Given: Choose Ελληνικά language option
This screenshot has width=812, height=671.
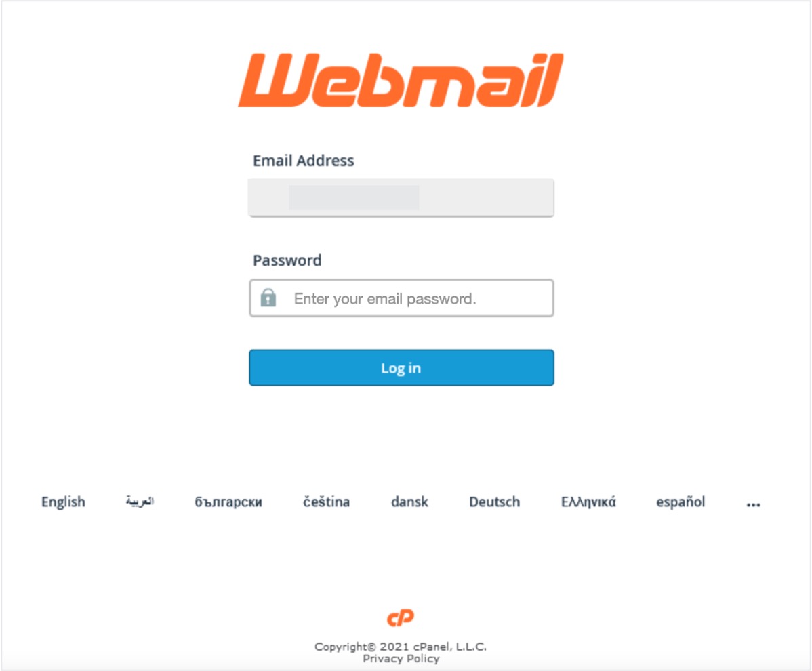Looking at the screenshot, I should click(588, 502).
